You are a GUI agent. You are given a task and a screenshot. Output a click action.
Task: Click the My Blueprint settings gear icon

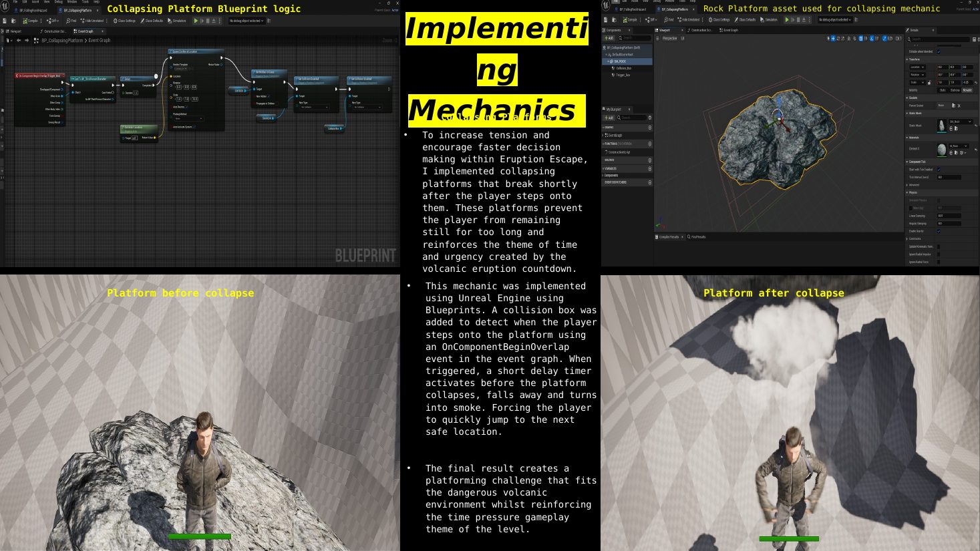tap(649, 118)
